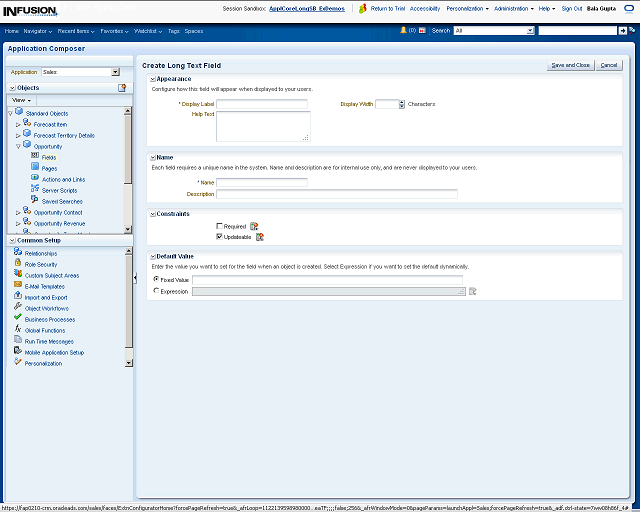
Task: Collapse the Appearance section
Action: click(152, 79)
